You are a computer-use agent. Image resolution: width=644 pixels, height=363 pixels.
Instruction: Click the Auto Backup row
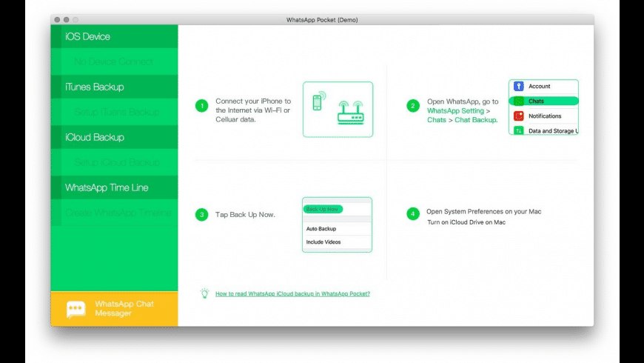(338, 229)
